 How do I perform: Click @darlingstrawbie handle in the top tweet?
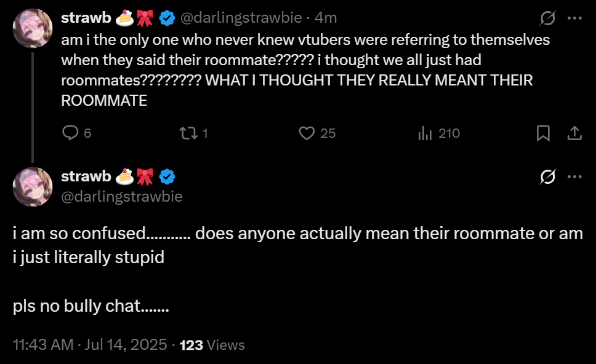(x=241, y=18)
